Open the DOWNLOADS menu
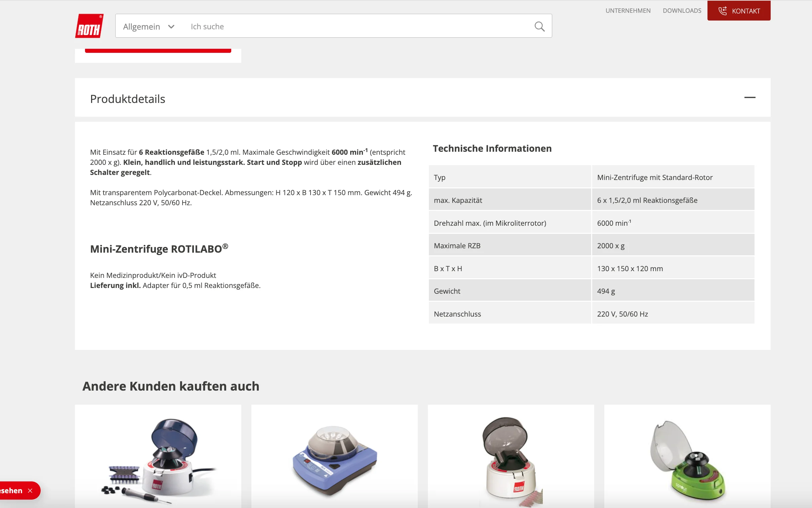 coord(682,11)
